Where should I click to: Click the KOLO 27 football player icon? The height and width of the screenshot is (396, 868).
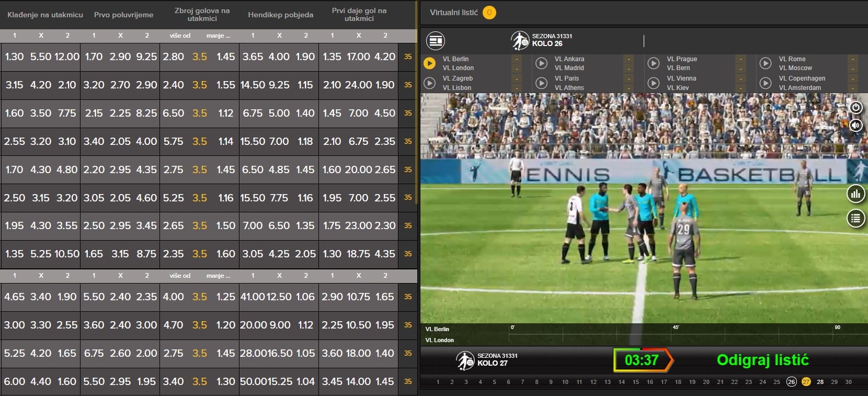click(464, 360)
